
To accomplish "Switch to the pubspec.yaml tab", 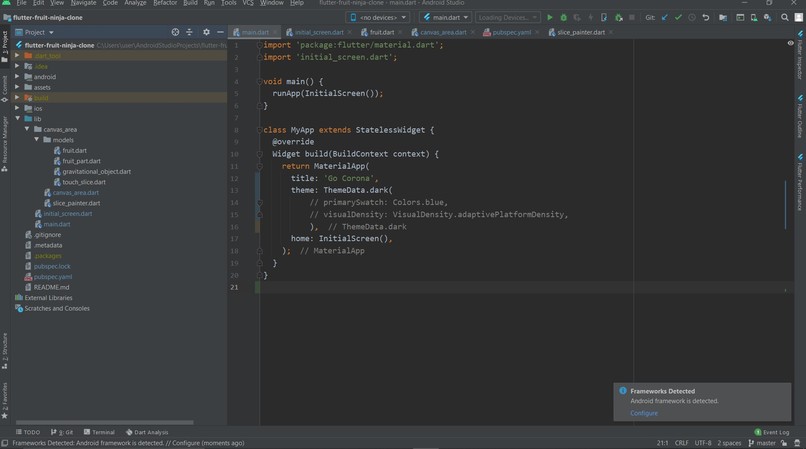I will coord(511,32).
